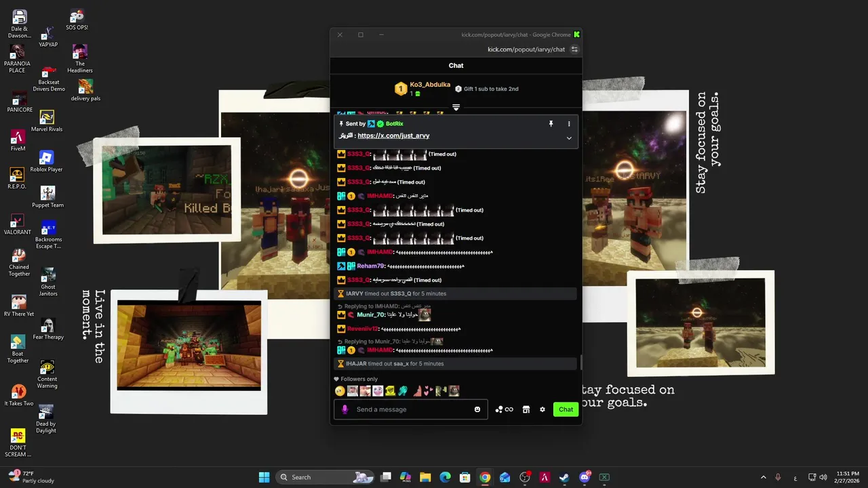
Task: Open It Takes Two desktop shortcut
Action: click(x=19, y=395)
